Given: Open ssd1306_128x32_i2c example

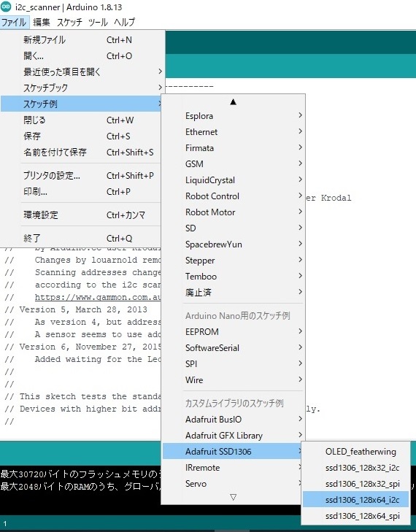Looking at the screenshot, I should [x=355, y=468].
